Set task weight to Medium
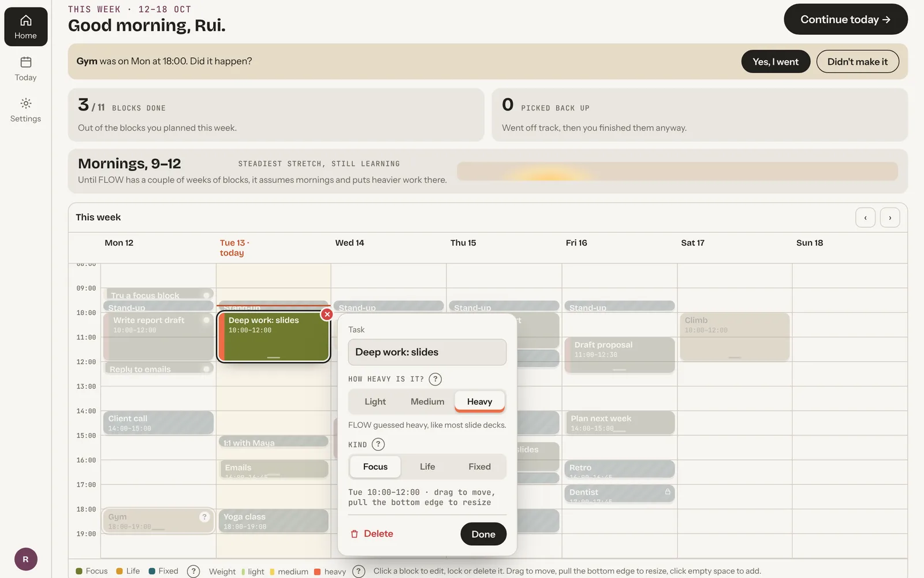Viewport: 924px width, 578px height. 427,402
